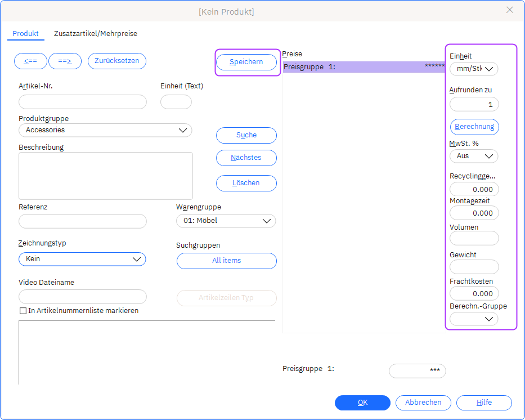Enable 'In Artikelnummernliste markieren' checkbox
Viewport: 525px width, 420px height.
[x=23, y=311]
